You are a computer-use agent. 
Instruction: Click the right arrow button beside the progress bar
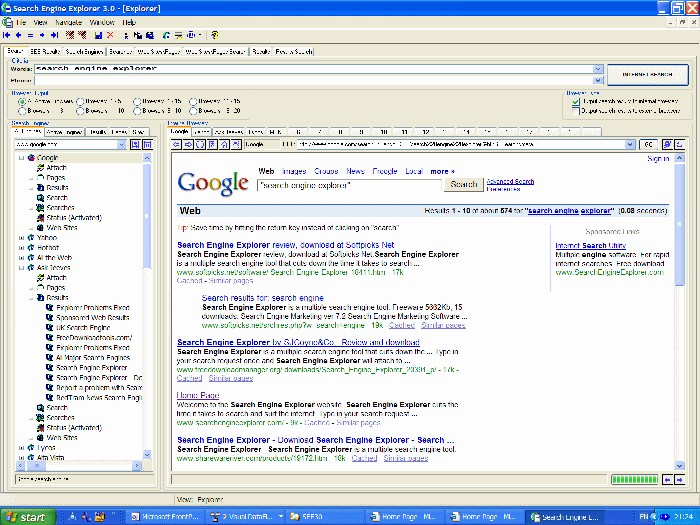click(x=679, y=479)
